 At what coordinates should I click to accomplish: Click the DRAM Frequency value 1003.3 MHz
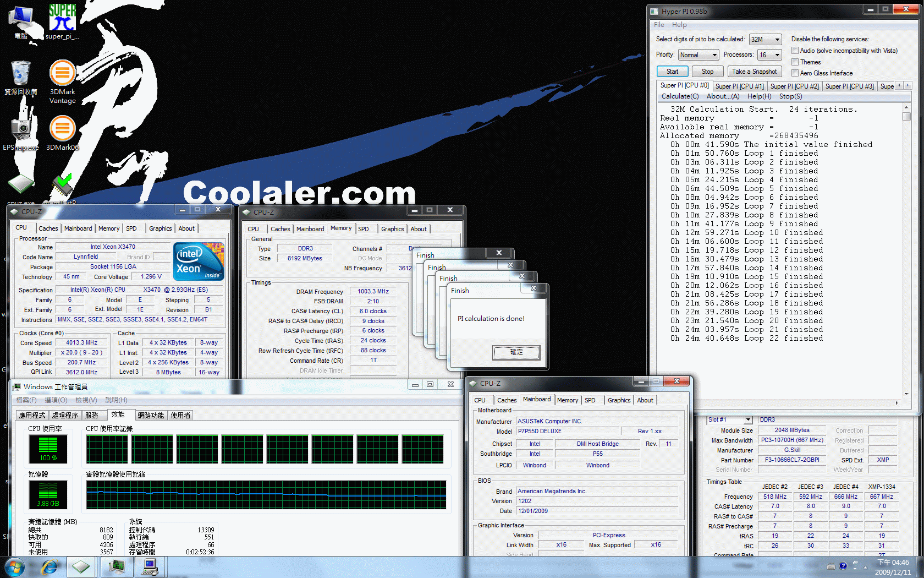point(373,291)
